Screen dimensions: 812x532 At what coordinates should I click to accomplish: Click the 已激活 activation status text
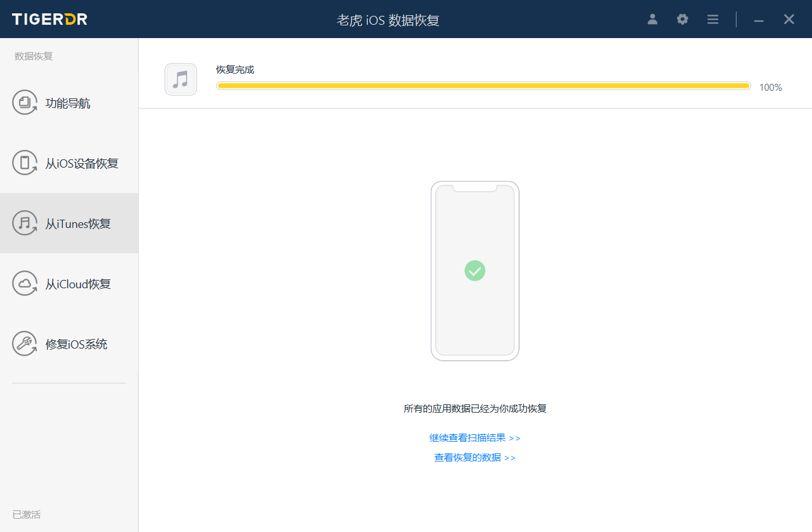(x=27, y=514)
